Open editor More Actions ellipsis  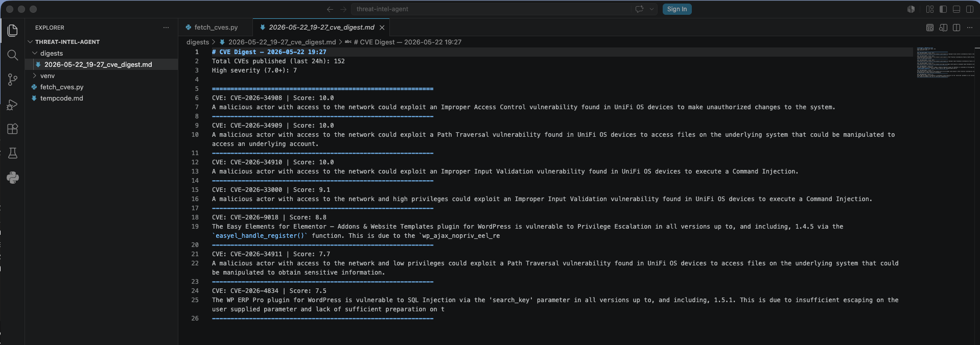970,28
